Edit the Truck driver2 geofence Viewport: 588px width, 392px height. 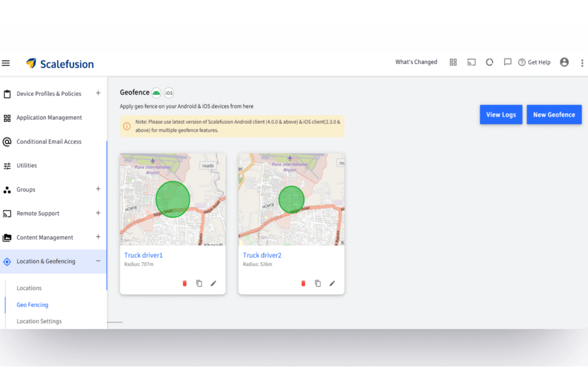tap(332, 283)
